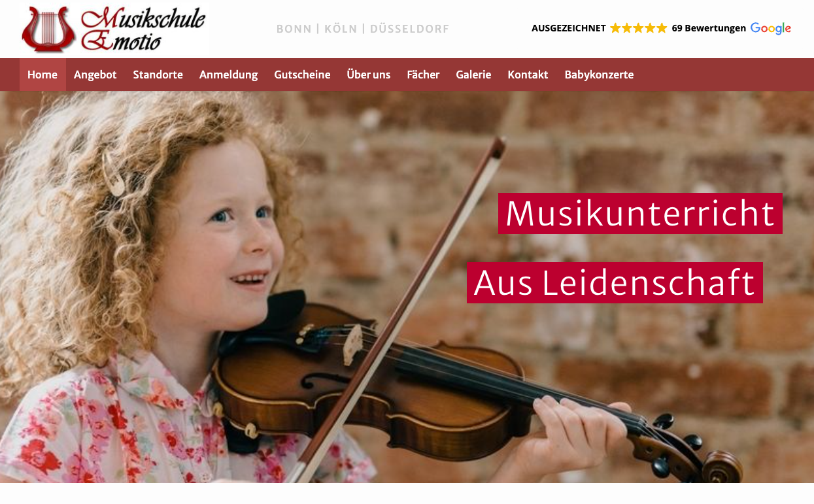The height and width of the screenshot is (504, 814).
Task: View the Galerie page
Action: [473, 75]
